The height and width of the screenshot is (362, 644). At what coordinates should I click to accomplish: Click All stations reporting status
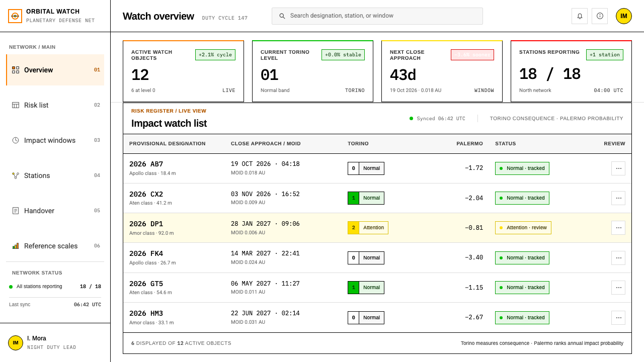36,287
